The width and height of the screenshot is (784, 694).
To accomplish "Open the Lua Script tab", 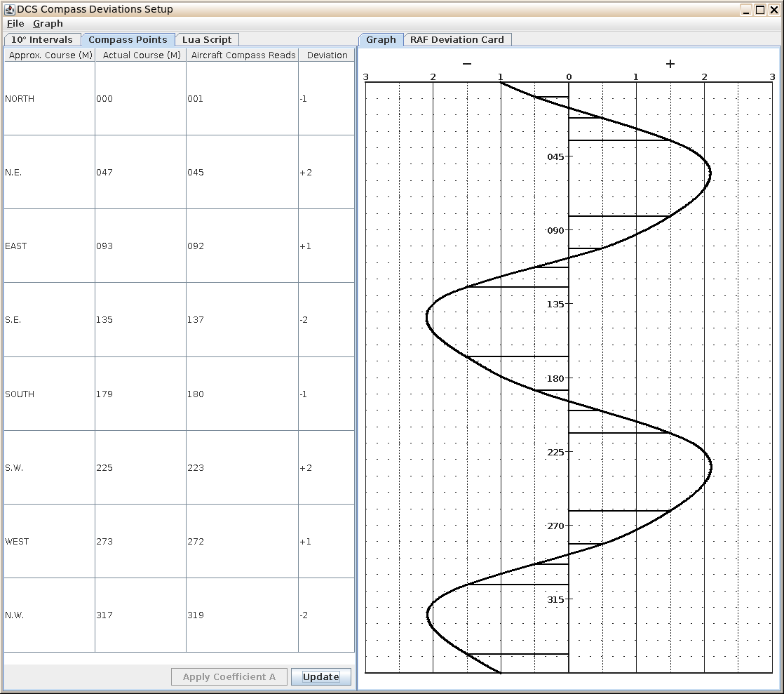I will (207, 39).
